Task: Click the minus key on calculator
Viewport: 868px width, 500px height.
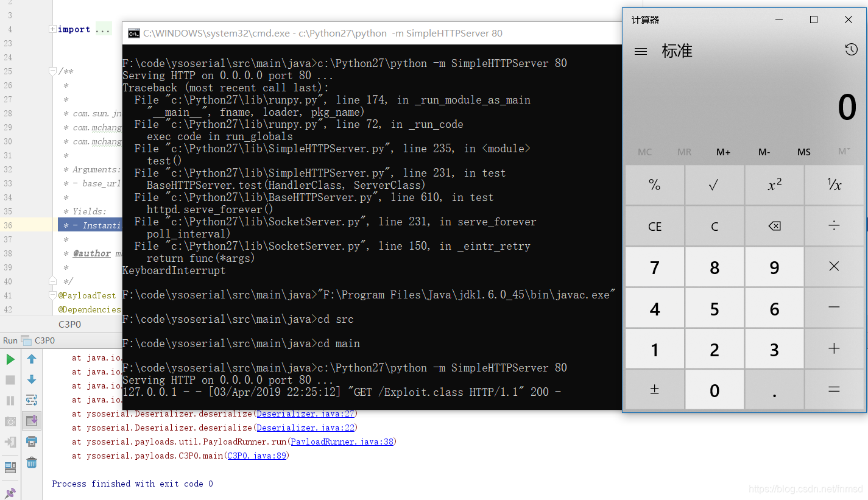Action: click(x=834, y=308)
